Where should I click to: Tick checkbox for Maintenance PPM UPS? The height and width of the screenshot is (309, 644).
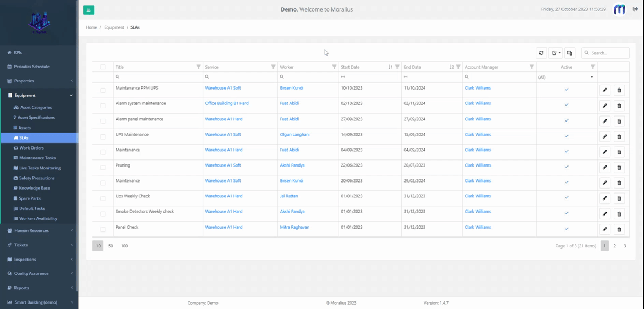(103, 90)
